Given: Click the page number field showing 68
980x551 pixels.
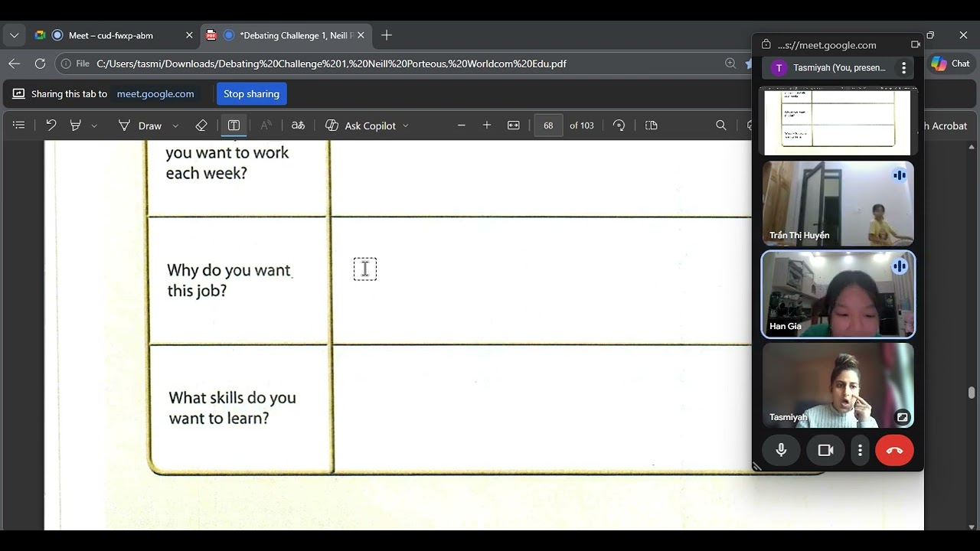Looking at the screenshot, I should (548, 126).
